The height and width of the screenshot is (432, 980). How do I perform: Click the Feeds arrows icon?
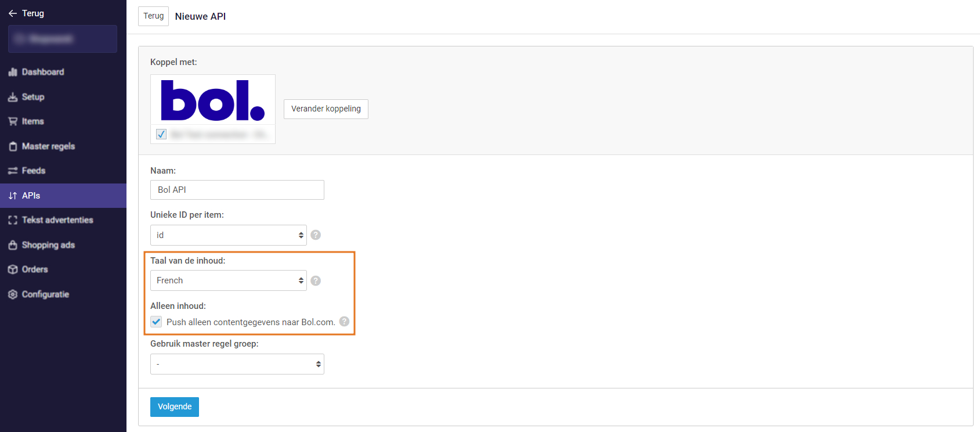point(13,171)
